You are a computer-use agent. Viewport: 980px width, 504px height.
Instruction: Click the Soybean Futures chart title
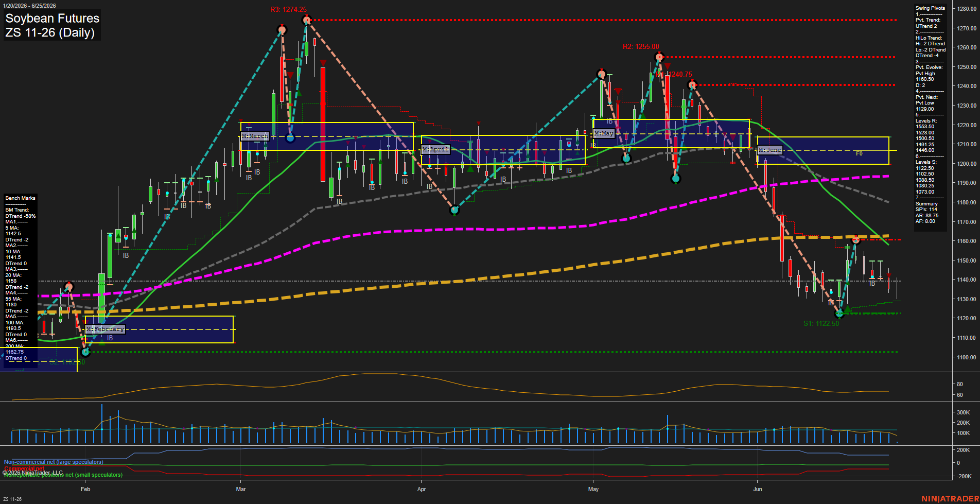[52, 19]
